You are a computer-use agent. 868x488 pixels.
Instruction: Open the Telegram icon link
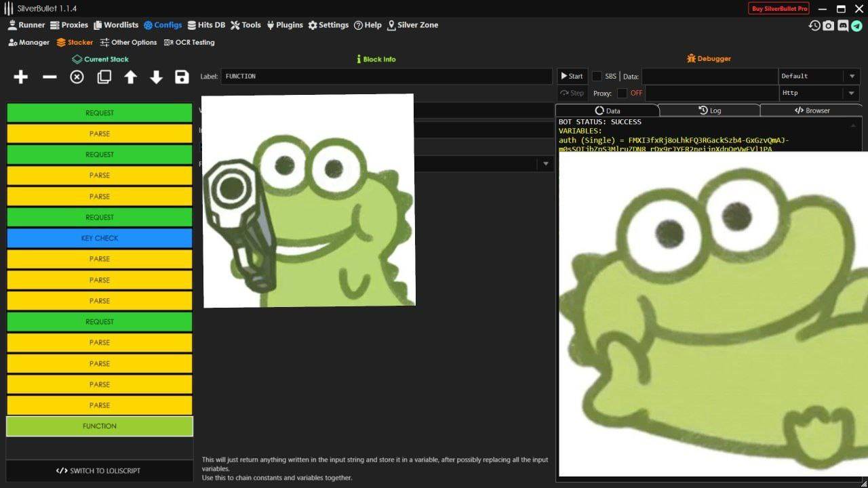click(x=857, y=26)
